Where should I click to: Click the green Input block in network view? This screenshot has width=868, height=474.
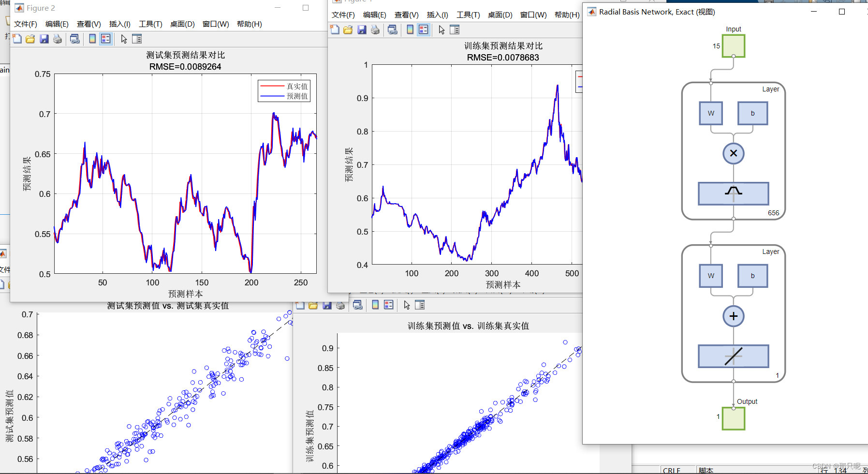click(734, 46)
